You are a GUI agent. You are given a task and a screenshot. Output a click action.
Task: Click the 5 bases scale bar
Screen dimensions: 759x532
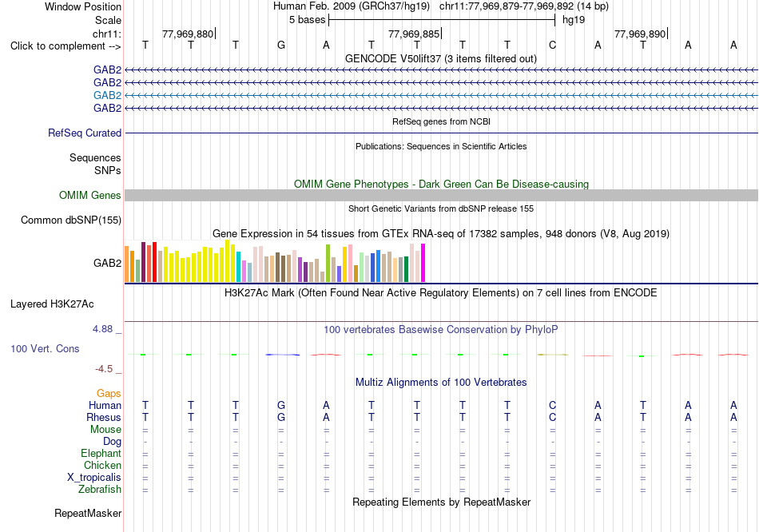pos(442,20)
